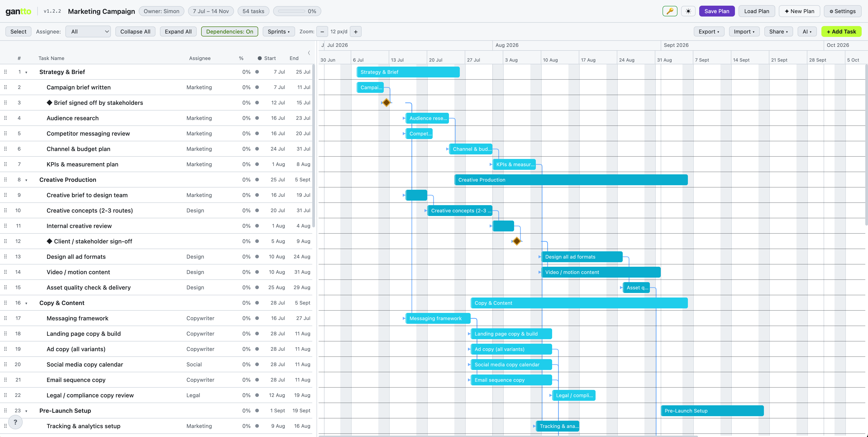Click status dot of Messaging framework row
This screenshot has width=868, height=437.
coord(257,318)
